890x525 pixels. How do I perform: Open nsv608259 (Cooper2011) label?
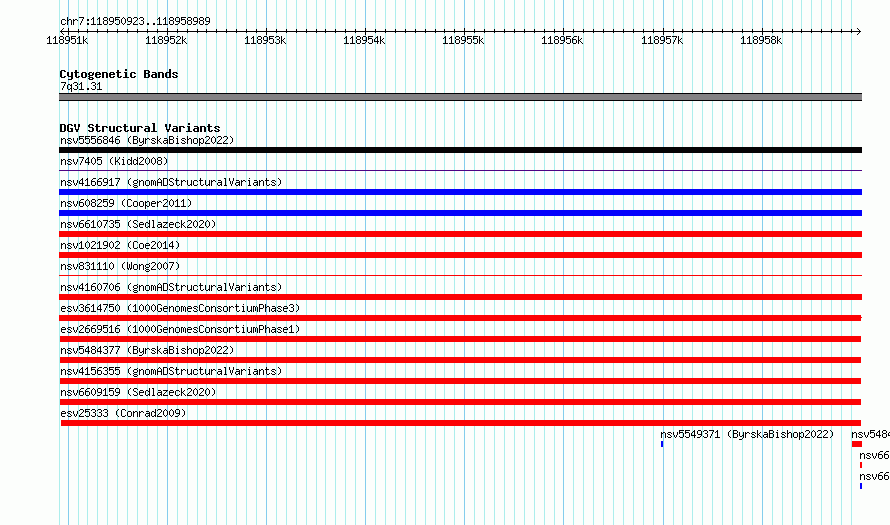(126, 203)
